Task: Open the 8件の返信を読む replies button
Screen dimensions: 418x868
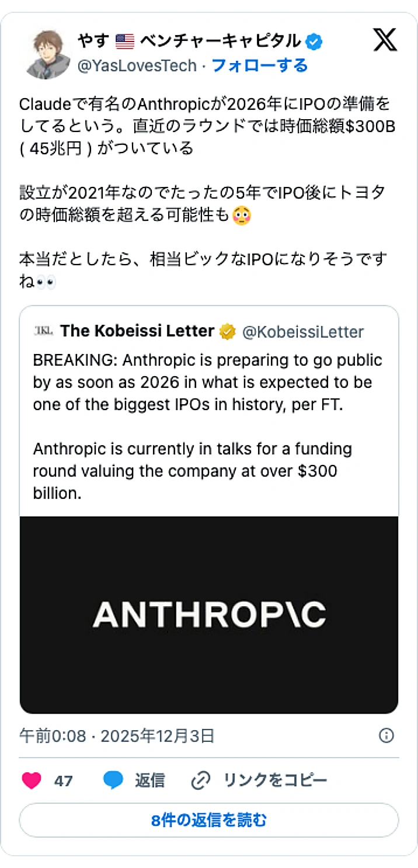Action: pos(208,820)
